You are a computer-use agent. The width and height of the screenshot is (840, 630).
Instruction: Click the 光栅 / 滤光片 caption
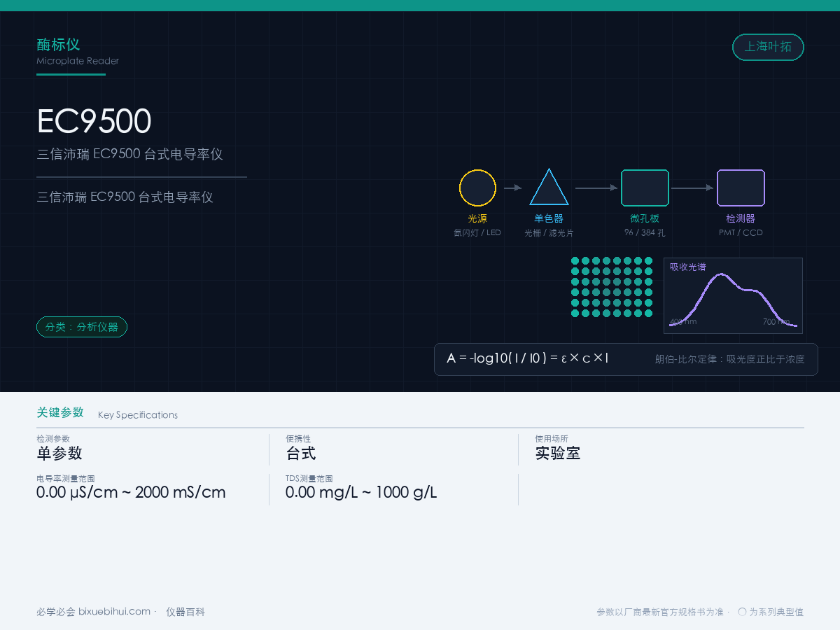549,232
